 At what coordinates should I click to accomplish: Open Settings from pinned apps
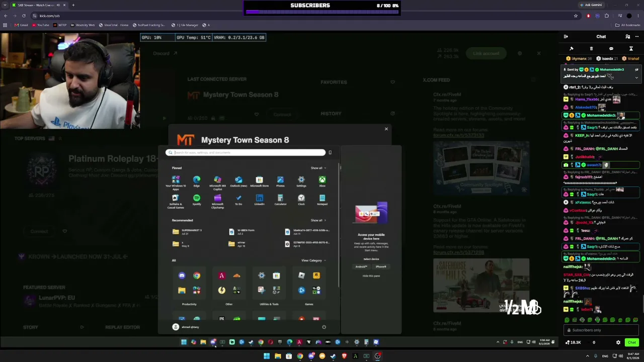tap(301, 182)
